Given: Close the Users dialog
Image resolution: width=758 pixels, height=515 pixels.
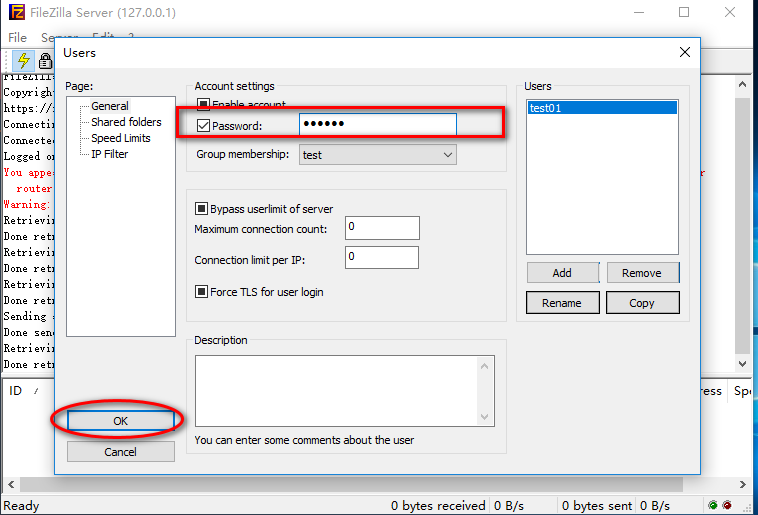Looking at the screenshot, I should point(685,52).
